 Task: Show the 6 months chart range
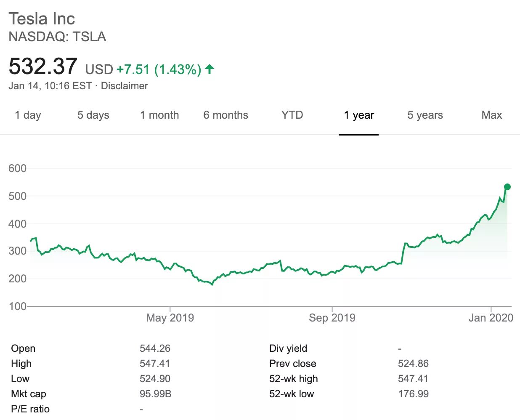pos(226,115)
